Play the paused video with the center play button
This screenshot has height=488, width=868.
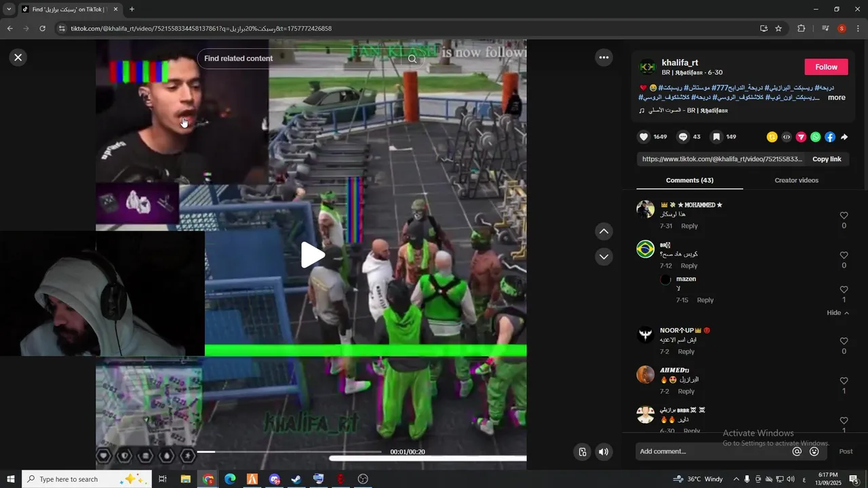coord(312,255)
